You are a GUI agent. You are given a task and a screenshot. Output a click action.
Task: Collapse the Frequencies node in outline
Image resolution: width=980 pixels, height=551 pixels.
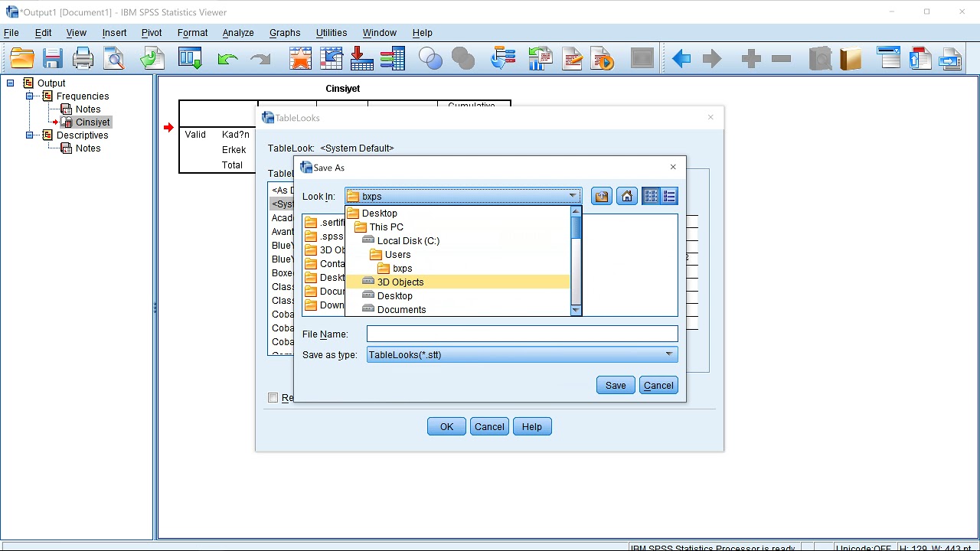(29, 96)
